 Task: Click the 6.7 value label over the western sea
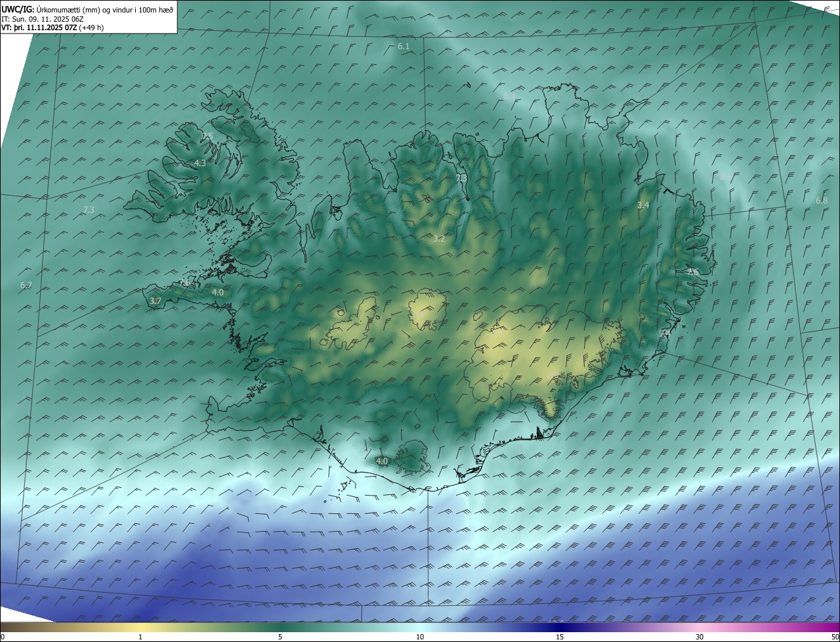[26, 285]
